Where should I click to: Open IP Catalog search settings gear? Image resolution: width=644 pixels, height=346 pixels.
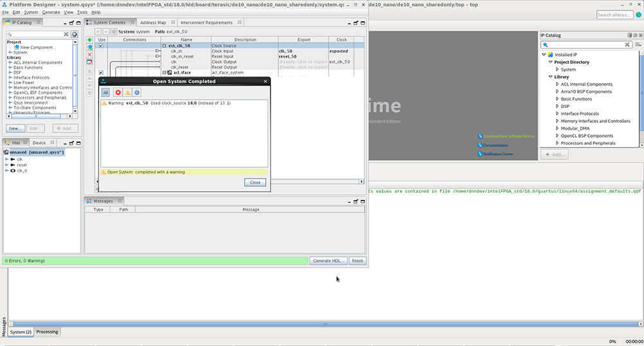[x=75, y=34]
